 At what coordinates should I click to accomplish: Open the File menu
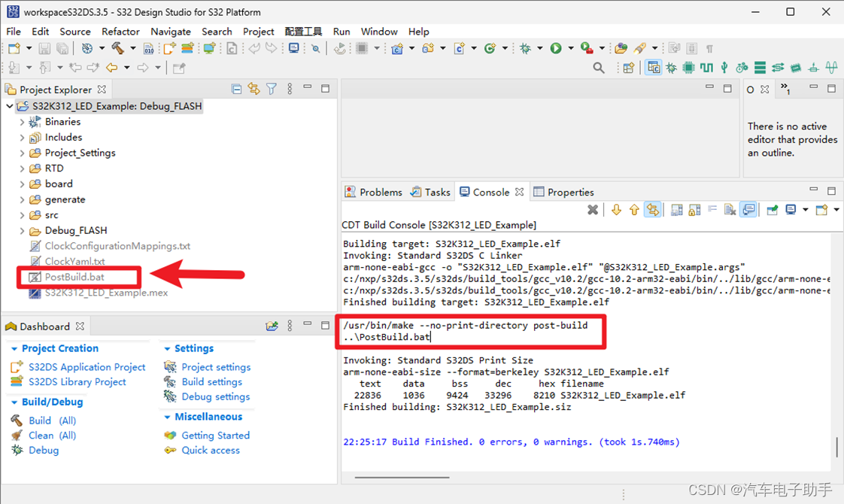[14, 32]
